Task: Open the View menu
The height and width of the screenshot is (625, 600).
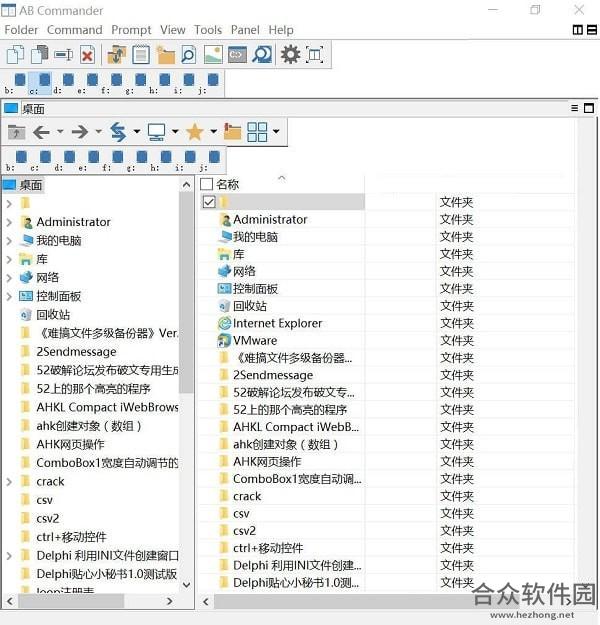Action: click(173, 30)
